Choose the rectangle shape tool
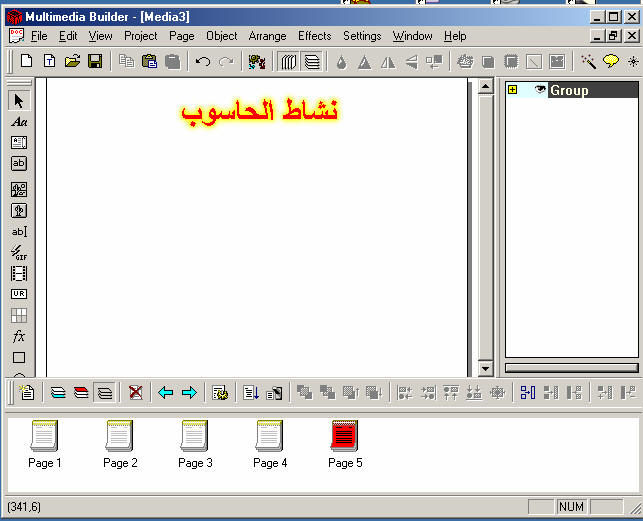Viewport: 643px width, 521px height. 19,357
